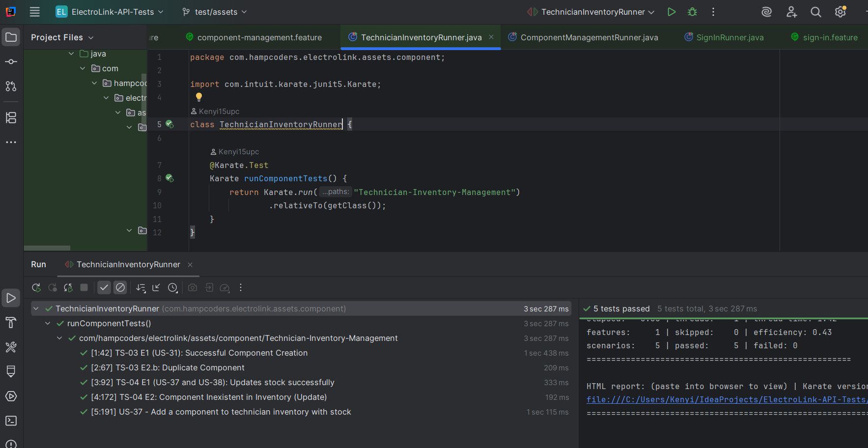Open the Build hammer tool window
Image resolution: width=868 pixels, height=448 pixels.
pos(11,323)
